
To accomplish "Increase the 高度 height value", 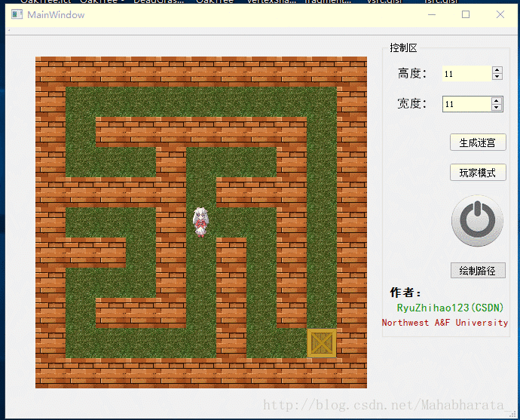I will tap(497, 70).
